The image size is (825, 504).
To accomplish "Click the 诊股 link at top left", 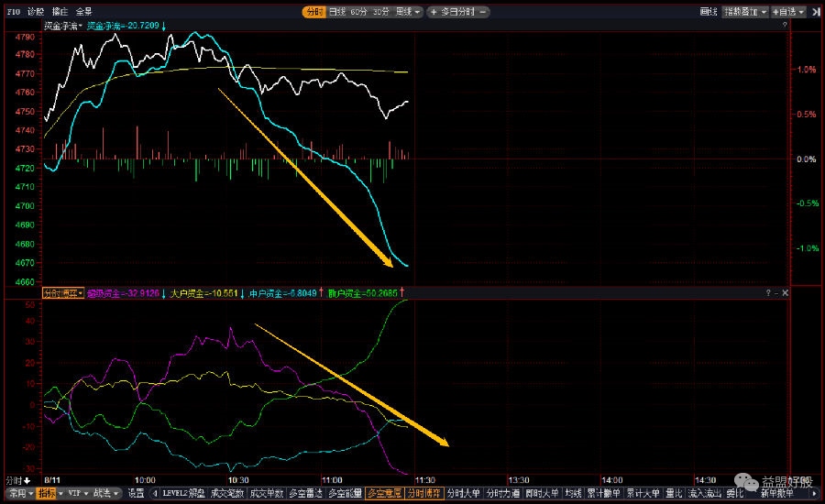I will point(35,12).
